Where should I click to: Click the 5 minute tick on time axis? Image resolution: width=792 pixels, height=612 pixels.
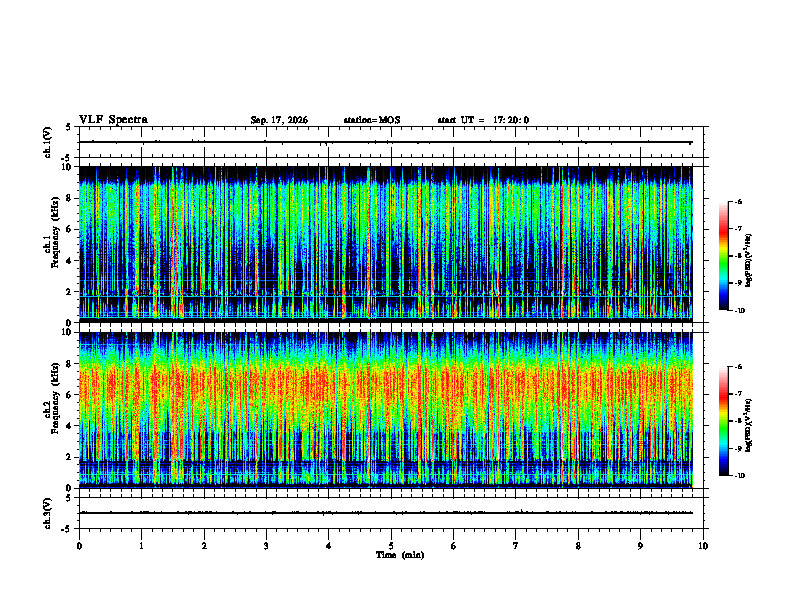pyautogui.click(x=391, y=546)
